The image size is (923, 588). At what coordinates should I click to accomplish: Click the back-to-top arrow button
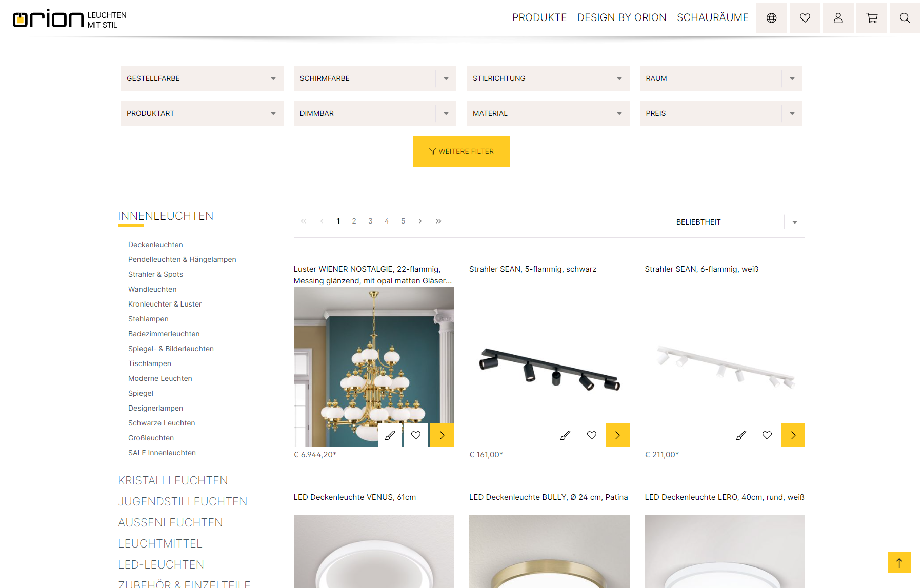[x=899, y=562]
